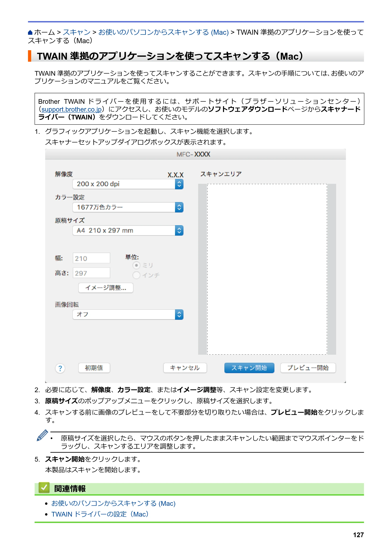
Task: Click the home icon in breadcrumb
Action: (30, 32)
